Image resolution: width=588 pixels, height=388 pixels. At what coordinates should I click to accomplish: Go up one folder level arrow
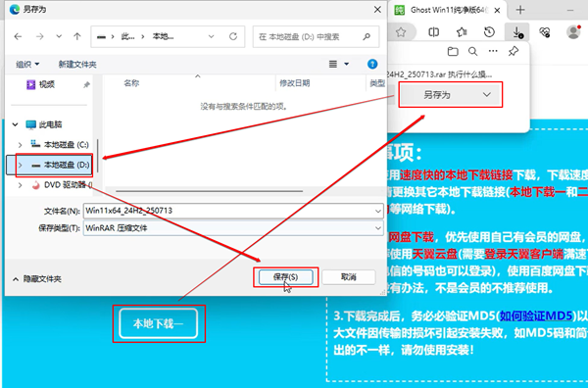[x=77, y=36]
